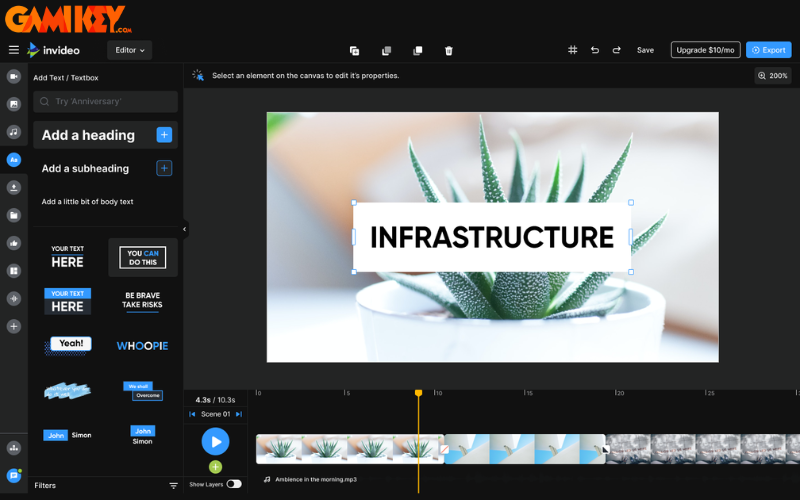This screenshot has height=500, width=800.
Task: Click 'Ambience in the morning.mp3' audio track
Action: click(316, 480)
